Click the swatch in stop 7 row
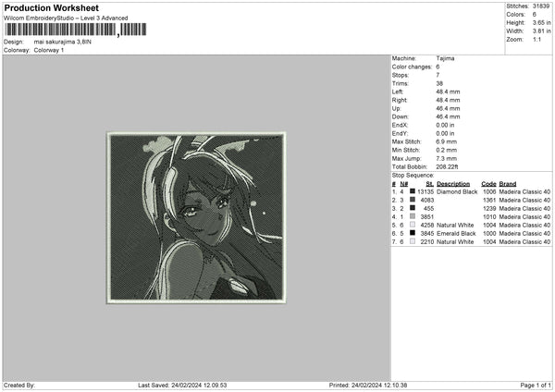 [412, 241]
